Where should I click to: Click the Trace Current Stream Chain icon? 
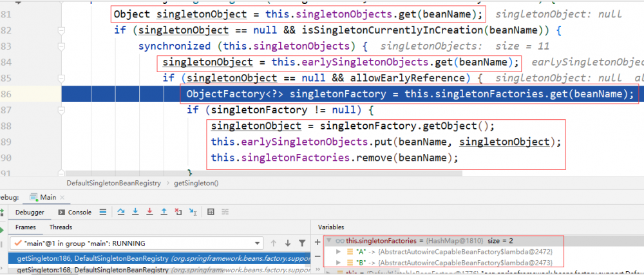(x=225, y=212)
